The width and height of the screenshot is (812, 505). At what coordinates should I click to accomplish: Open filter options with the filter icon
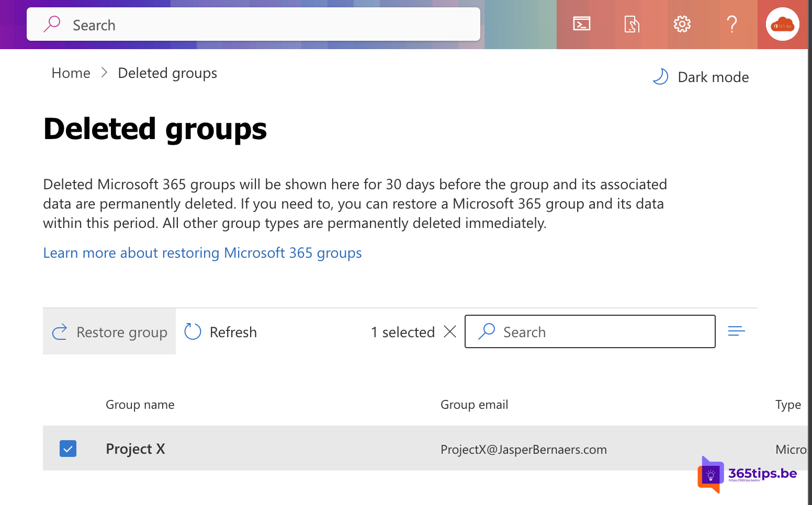click(x=736, y=331)
